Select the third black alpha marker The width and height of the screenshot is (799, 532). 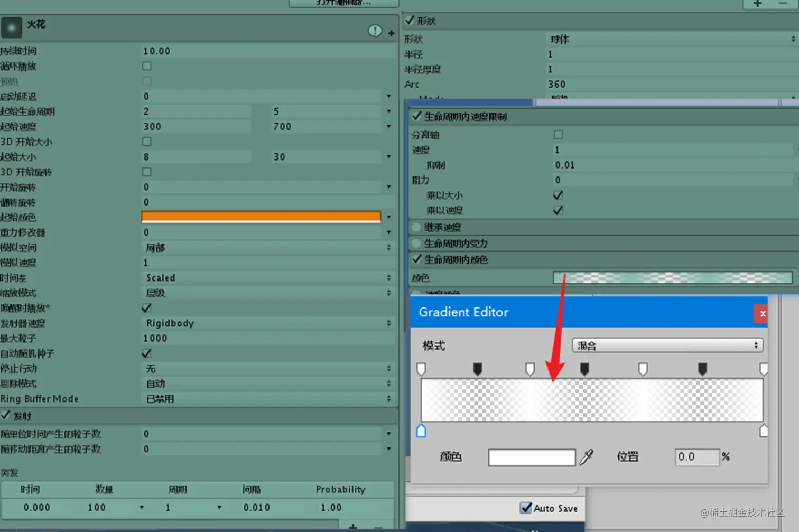point(702,369)
